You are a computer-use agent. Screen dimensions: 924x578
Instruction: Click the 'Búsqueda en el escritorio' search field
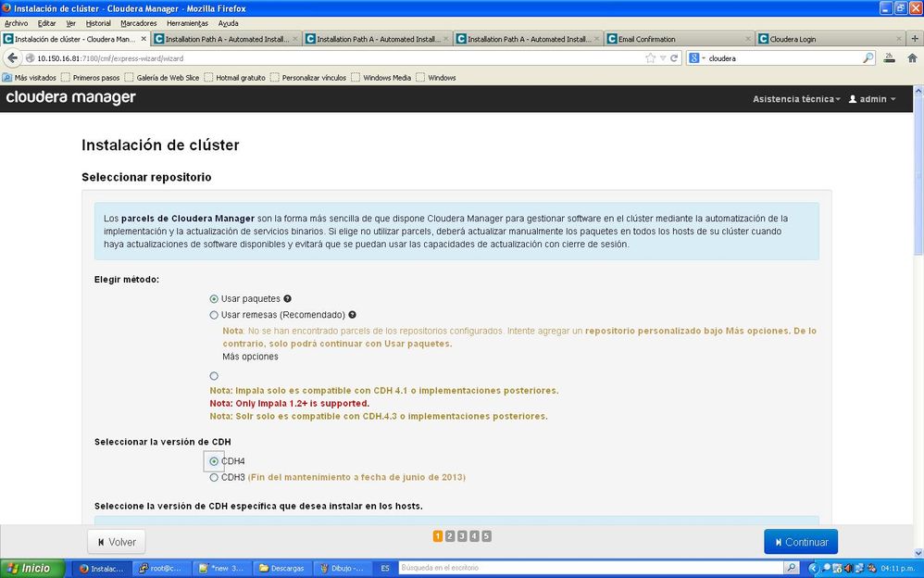coord(591,568)
